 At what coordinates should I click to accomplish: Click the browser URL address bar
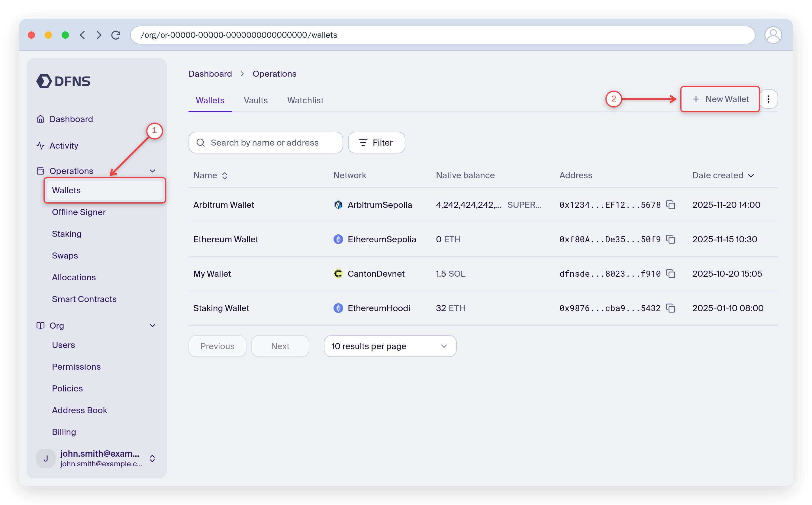point(443,35)
